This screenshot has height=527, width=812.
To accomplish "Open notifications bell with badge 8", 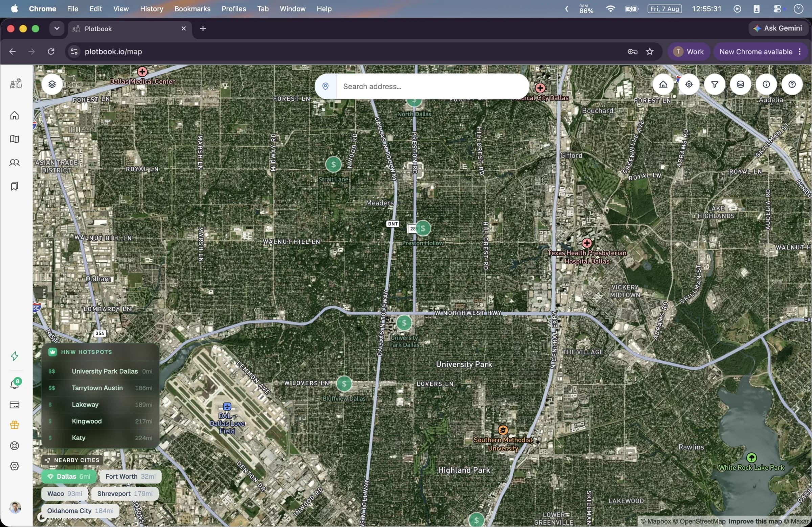I will 15,384.
